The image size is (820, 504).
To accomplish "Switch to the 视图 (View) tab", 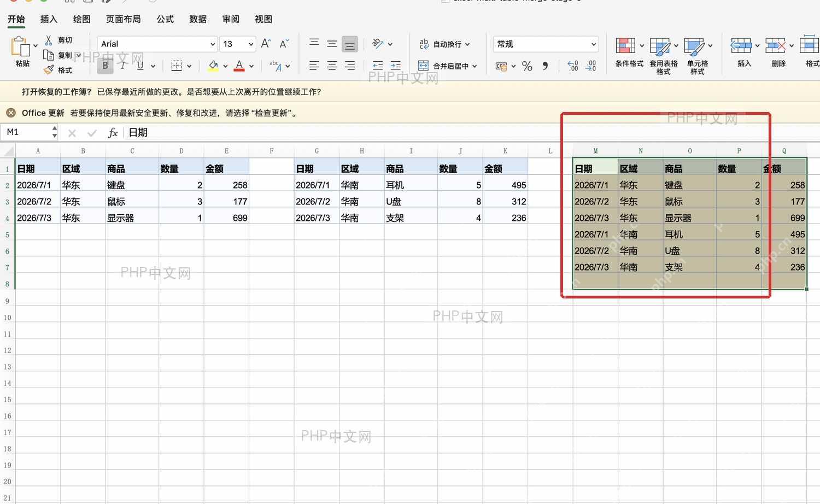I will click(263, 19).
